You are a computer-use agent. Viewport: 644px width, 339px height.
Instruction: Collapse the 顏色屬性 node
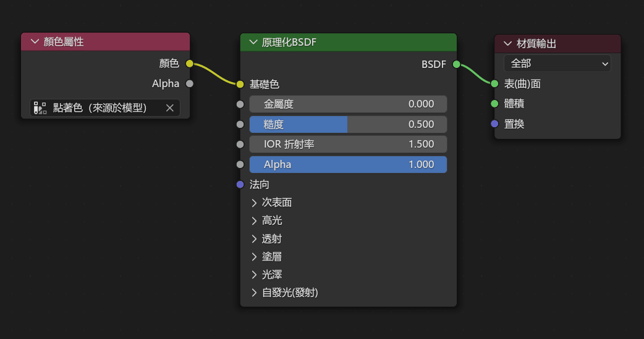coord(35,41)
